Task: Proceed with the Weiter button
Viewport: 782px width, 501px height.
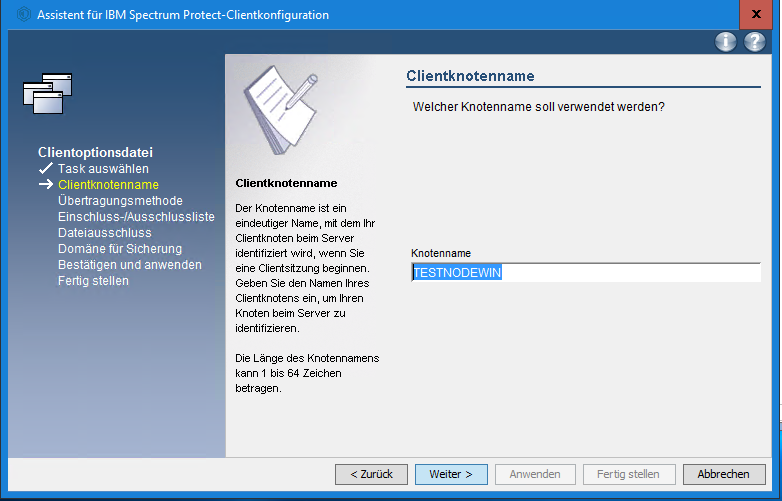Action: tap(451, 474)
